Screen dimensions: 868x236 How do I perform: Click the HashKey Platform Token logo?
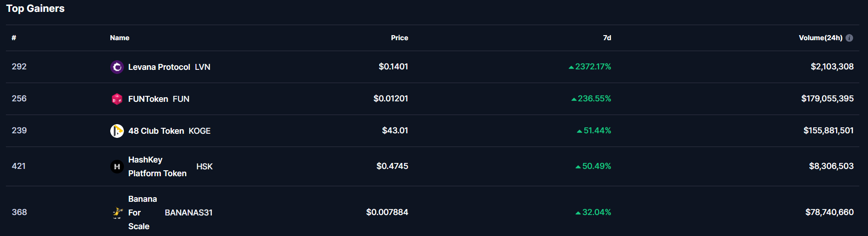point(117,167)
